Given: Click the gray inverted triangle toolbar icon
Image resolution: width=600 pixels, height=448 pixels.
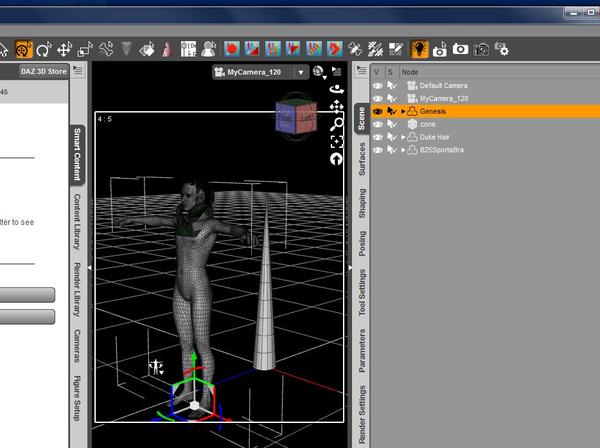Looking at the screenshot, I should pyautogui.click(x=126, y=49).
